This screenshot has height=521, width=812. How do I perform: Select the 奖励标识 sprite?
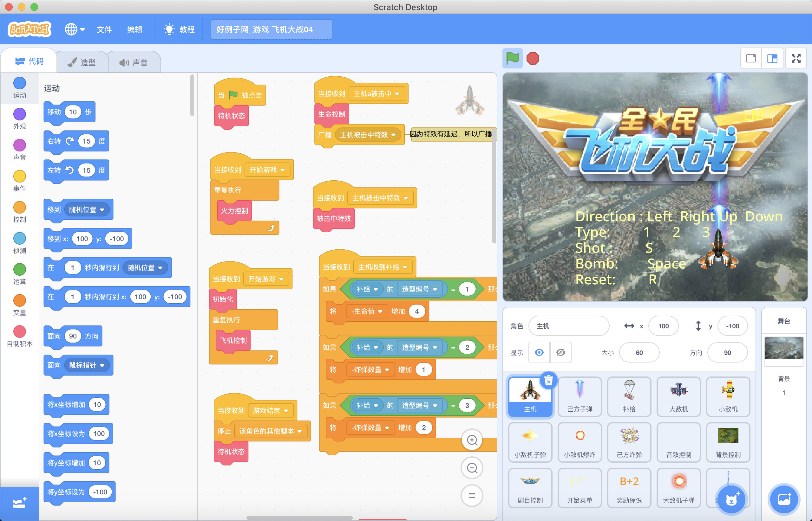click(x=629, y=488)
